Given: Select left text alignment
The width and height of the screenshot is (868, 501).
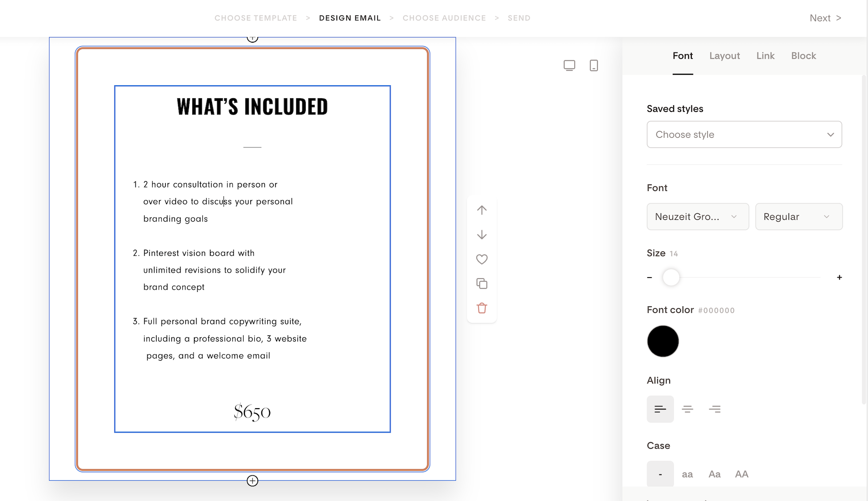Looking at the screenshot, I should coord(660,409).
